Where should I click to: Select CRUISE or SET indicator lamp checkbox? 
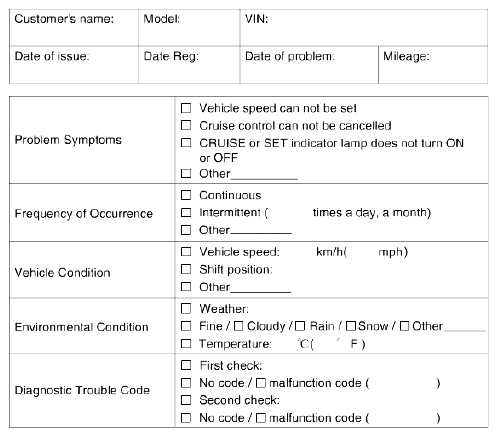[x=186, y=143]
